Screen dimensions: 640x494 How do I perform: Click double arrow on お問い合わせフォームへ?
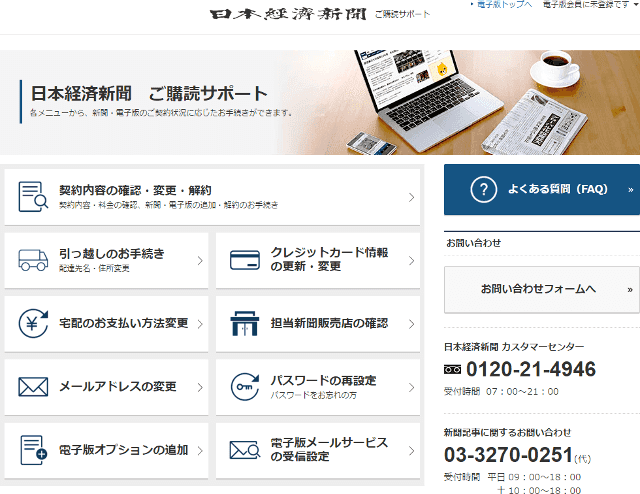pos(630,290)
